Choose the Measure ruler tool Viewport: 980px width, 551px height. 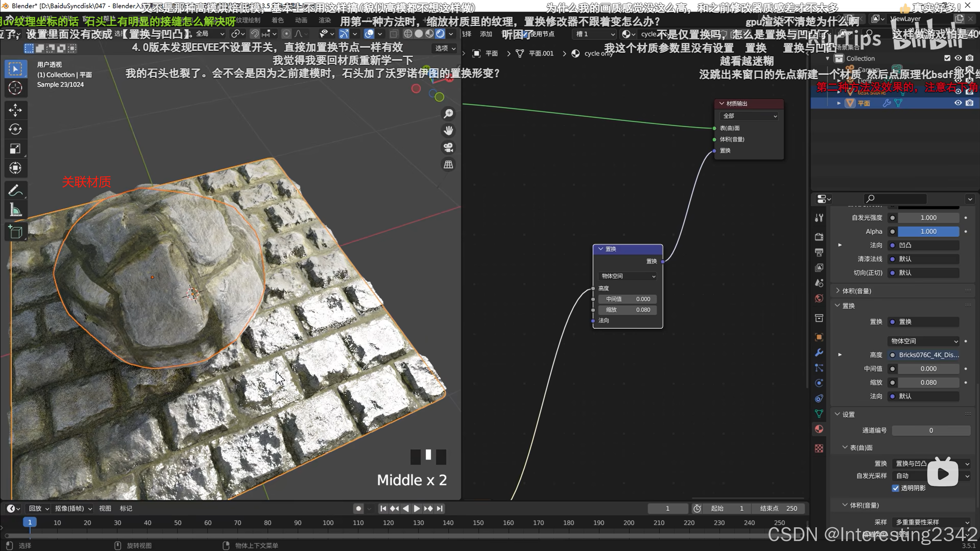point(15,210)
